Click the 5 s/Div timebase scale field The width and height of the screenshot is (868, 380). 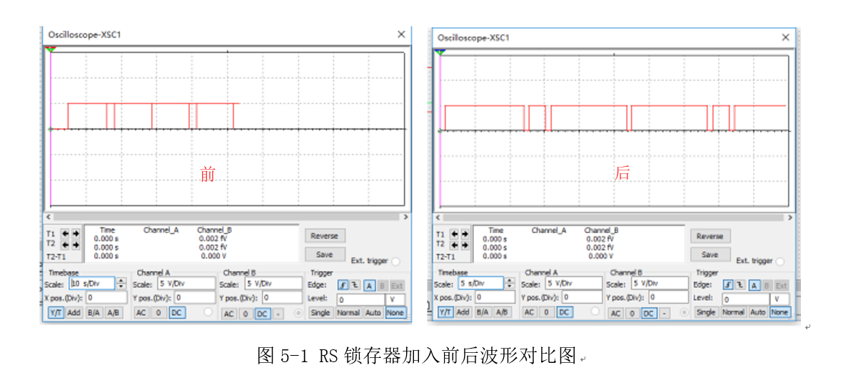pyautogui.click(x=480, y=283)
